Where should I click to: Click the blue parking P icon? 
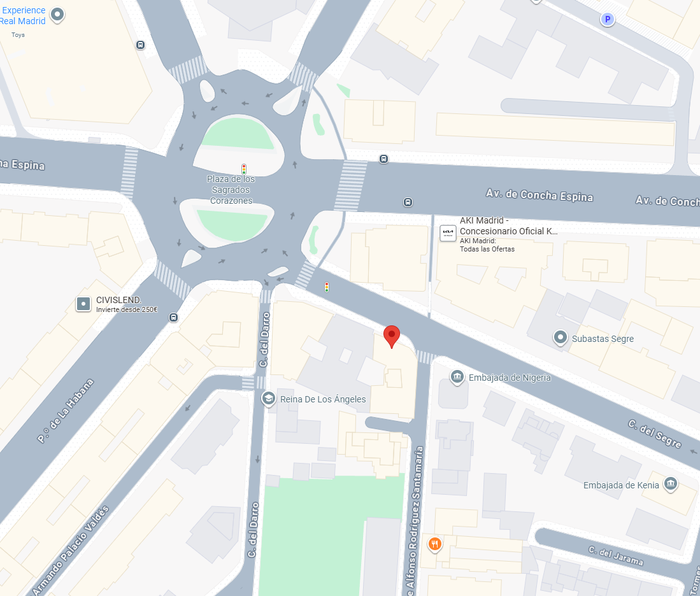click(607, 19)
